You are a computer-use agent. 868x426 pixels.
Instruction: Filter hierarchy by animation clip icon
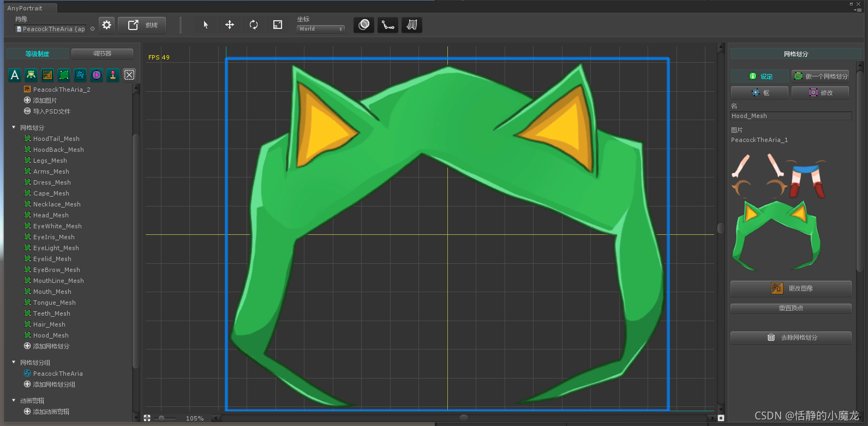coord(97,75)
